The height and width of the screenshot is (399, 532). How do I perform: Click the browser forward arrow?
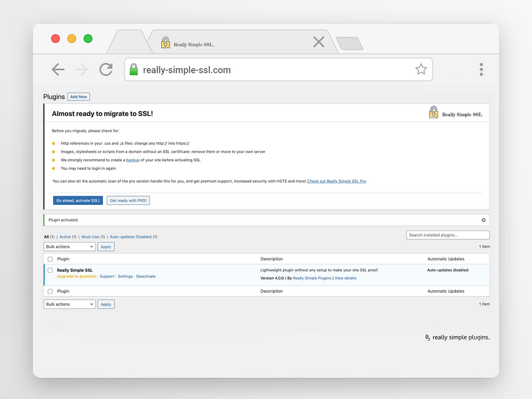[81, 70]
